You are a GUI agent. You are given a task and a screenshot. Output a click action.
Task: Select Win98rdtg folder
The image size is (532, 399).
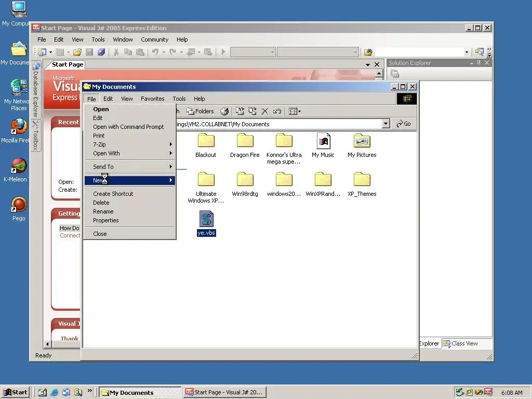(245, 184)
